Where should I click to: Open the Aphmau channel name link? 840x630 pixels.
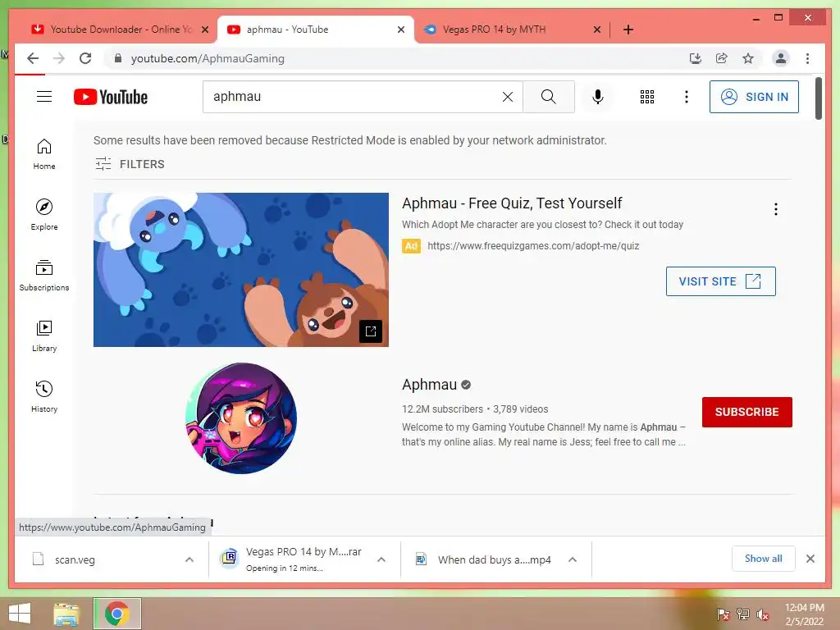coord(429,385)
